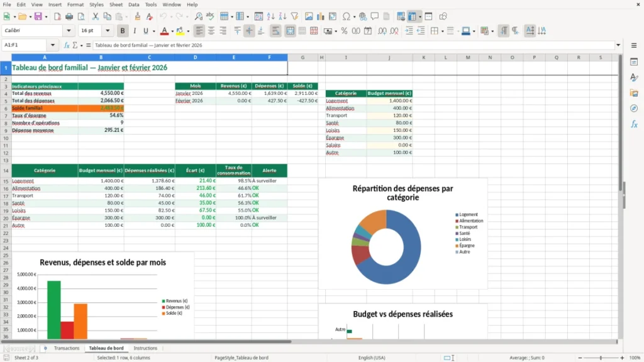Click the Copy icon
This screenshot has width=644, height=362.
pos(107,16)
